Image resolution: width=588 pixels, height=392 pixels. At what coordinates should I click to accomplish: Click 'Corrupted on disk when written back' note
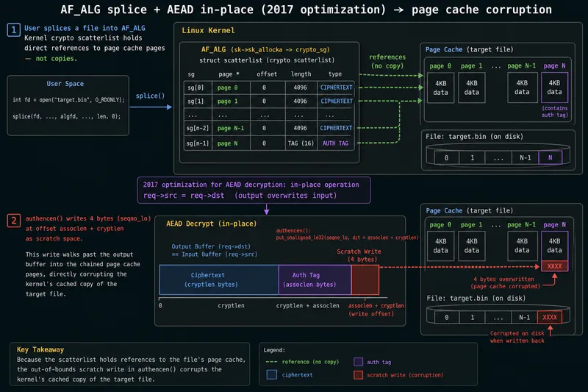[x=517, y=337]
